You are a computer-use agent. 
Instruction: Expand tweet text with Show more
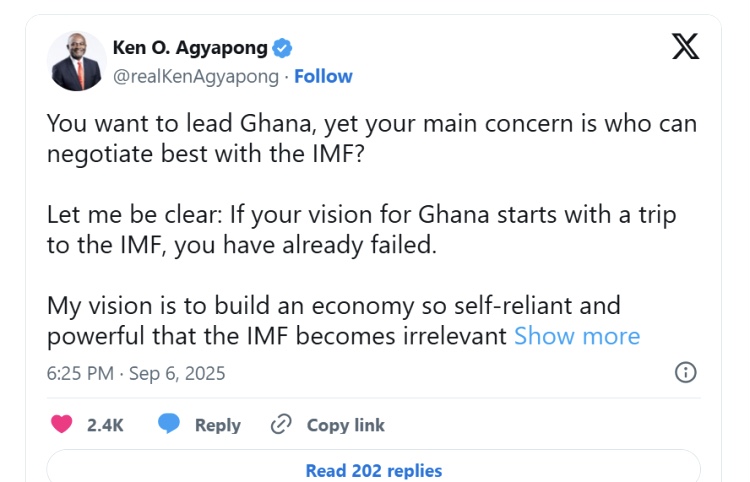(577, 336)
